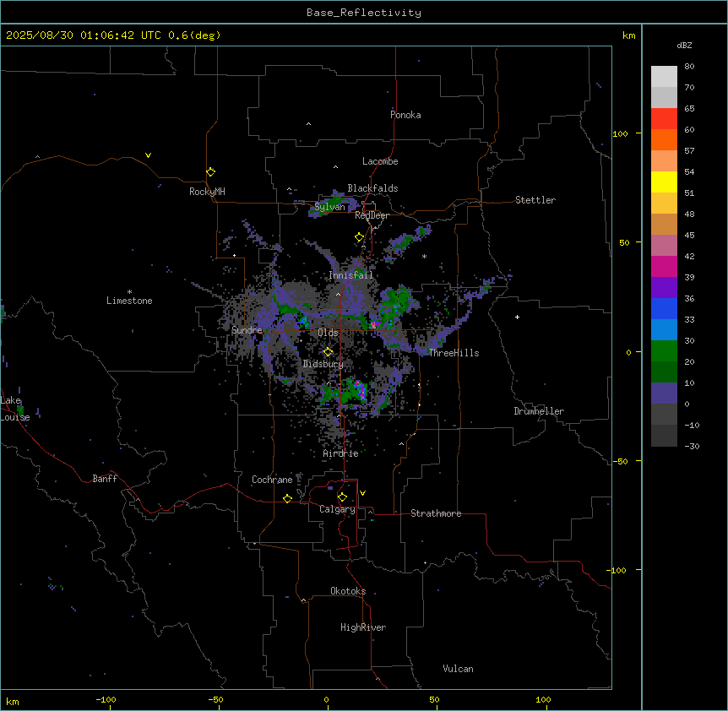
Task: Click the magenta storm core east of Olds
Action: point(374,325)
